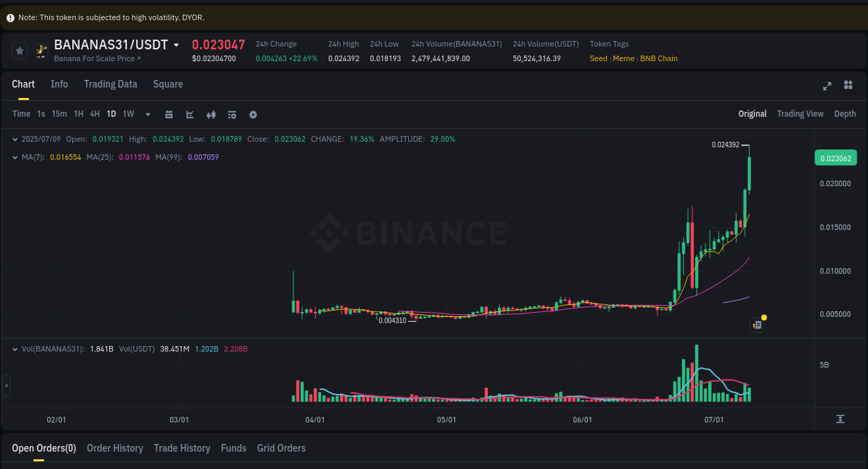
Task: Collapse the moving averages row chevron
Action: [x=15, y=157]
